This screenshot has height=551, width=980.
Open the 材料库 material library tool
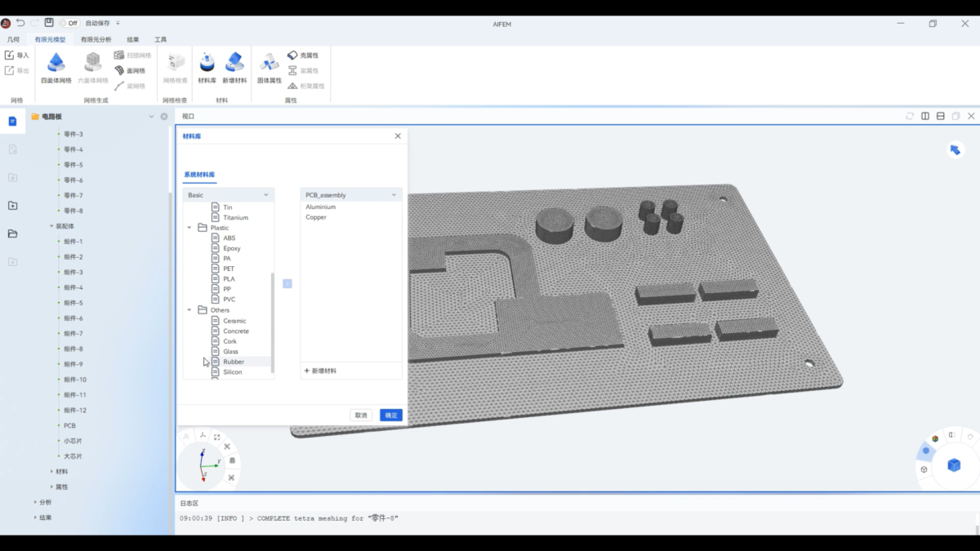[x=207, y=69]
